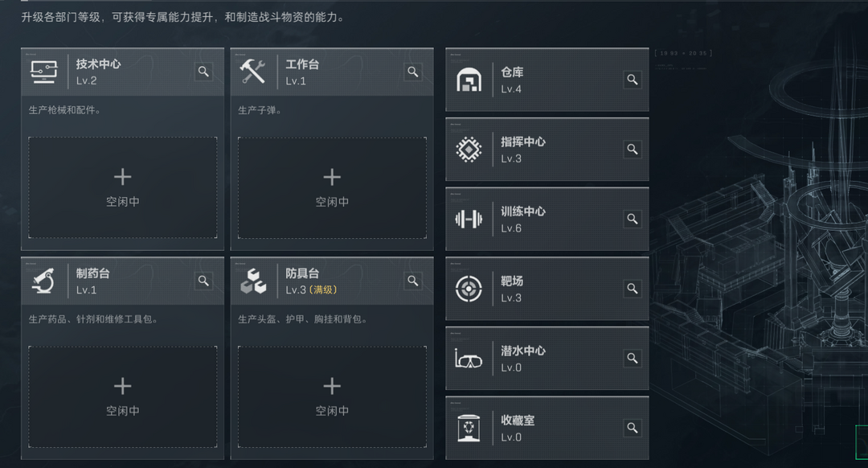This screenshot has height=468, width=868.
Task: Select the 防具台 empty production slot
Action: 332,396
